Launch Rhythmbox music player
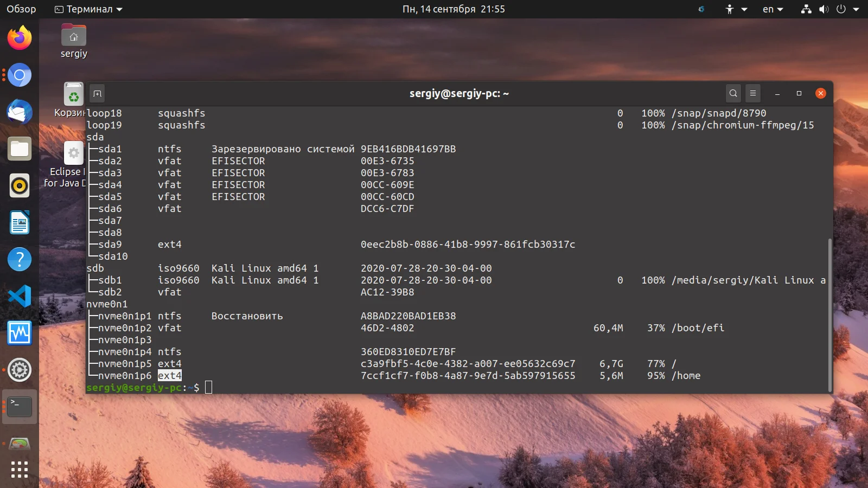The width and height of the screenshot is (868, 488). [x=20, y=185]
